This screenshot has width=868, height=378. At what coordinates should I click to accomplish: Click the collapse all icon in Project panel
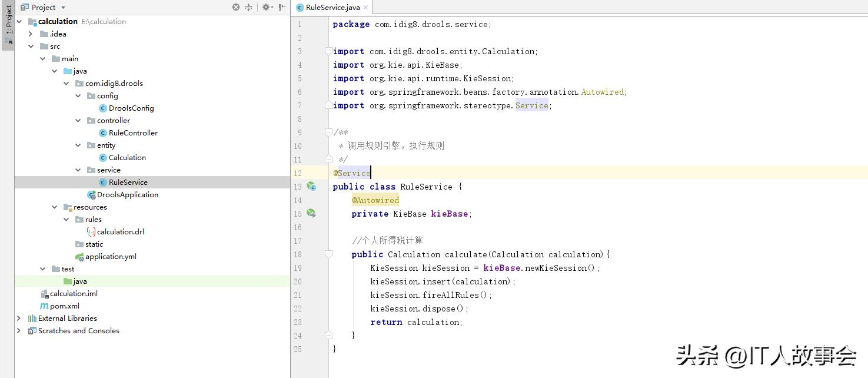[x=249, y=7]
